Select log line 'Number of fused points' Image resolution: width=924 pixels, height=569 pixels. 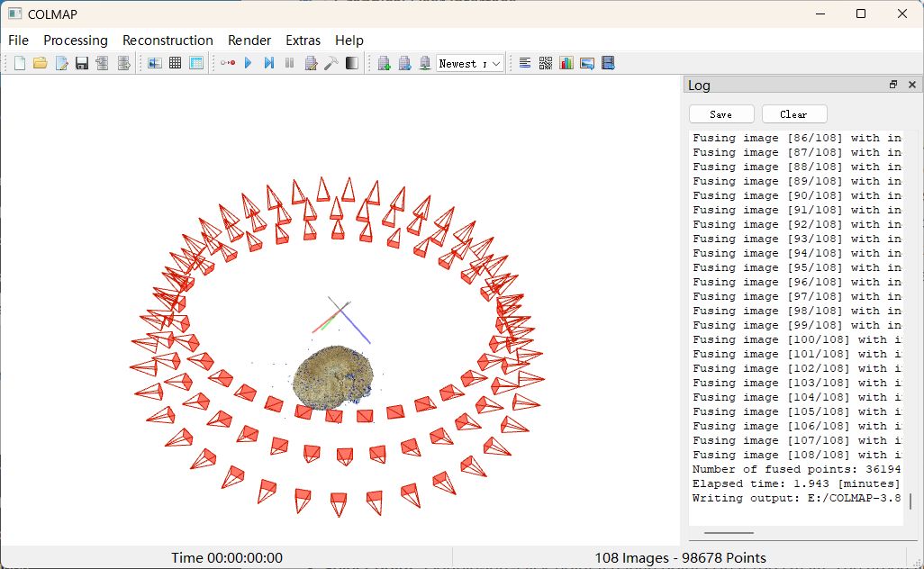click(x=796, y=469)
